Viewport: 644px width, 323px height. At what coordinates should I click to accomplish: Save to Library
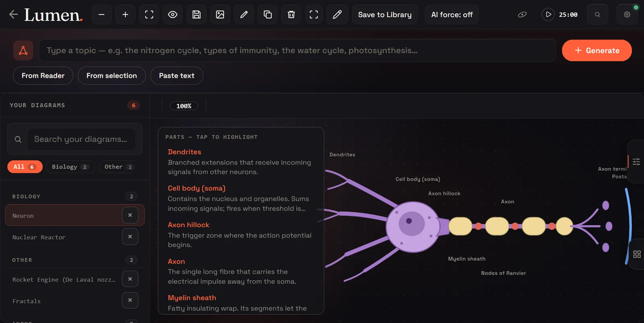click(x=385, y=14)
